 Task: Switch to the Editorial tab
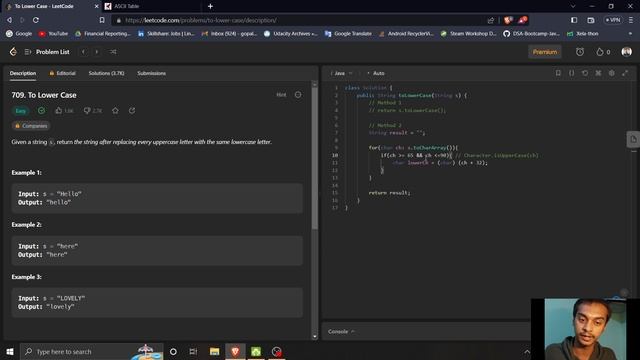click(62, 73)
